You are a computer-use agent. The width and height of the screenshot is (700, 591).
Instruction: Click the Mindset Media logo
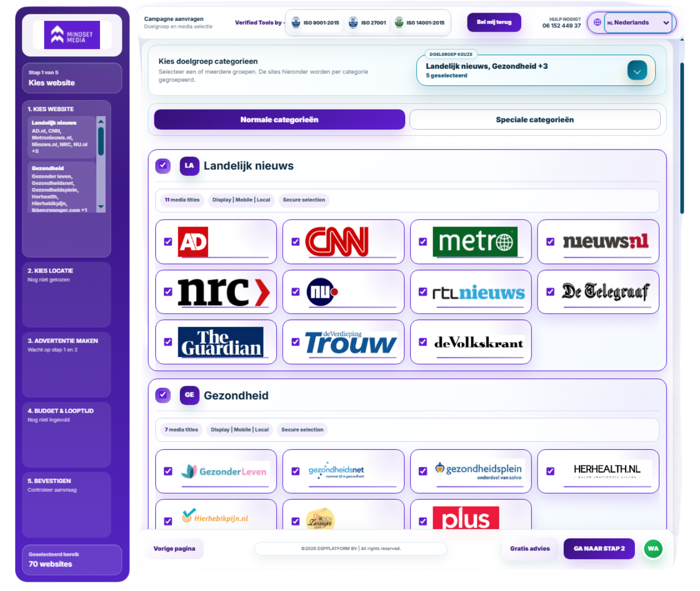tap(72, 35)
